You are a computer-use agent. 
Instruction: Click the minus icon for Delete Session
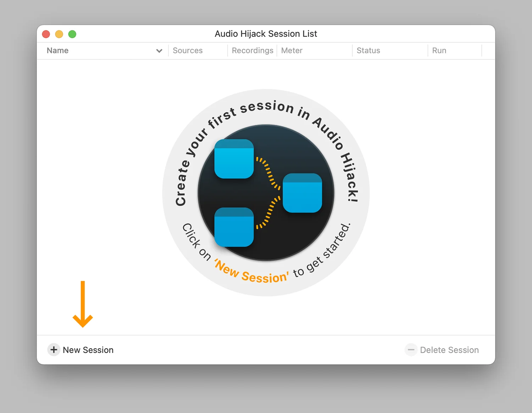(411, 350)
